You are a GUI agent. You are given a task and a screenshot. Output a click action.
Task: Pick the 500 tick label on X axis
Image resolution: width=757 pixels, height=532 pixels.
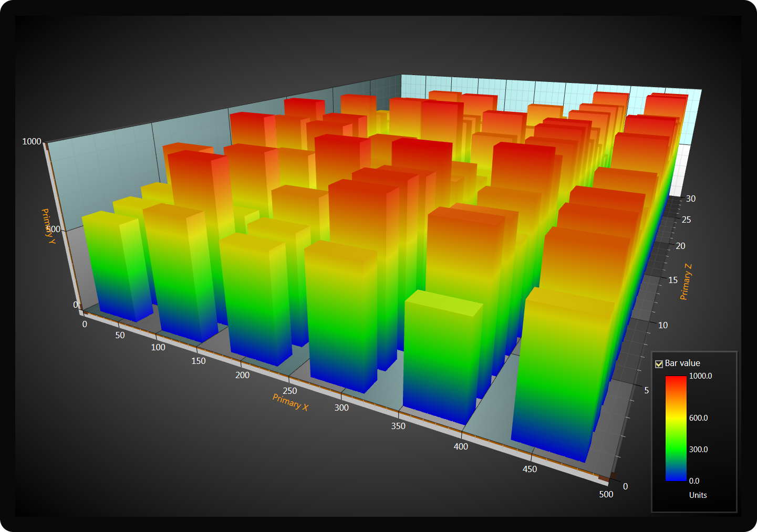(x=606, y=494)
